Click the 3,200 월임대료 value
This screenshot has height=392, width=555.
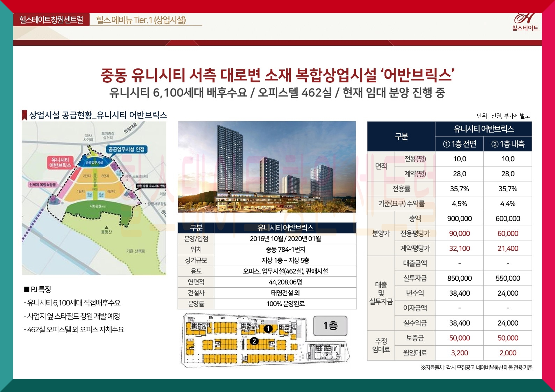(x=460, y=353)
